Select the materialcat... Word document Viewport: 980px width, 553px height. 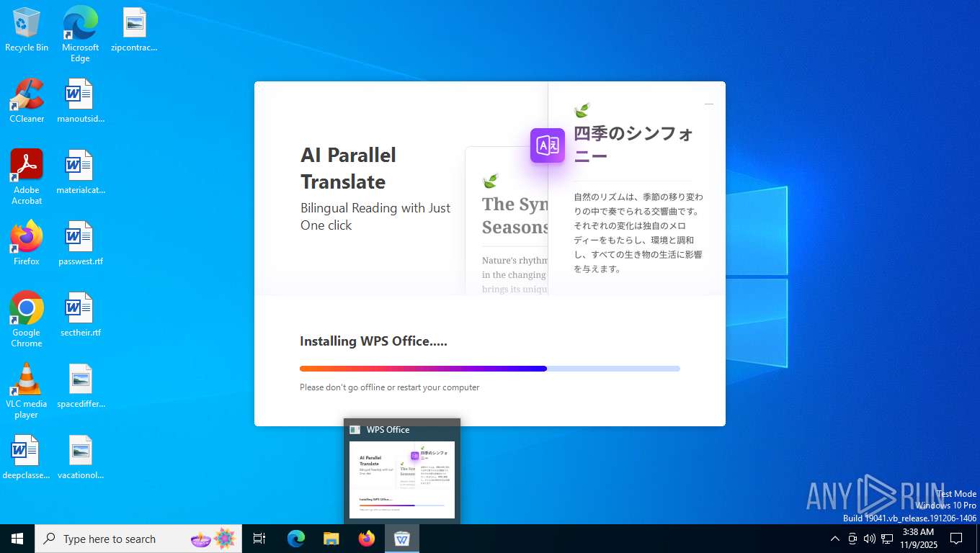[x=80, y=172]
